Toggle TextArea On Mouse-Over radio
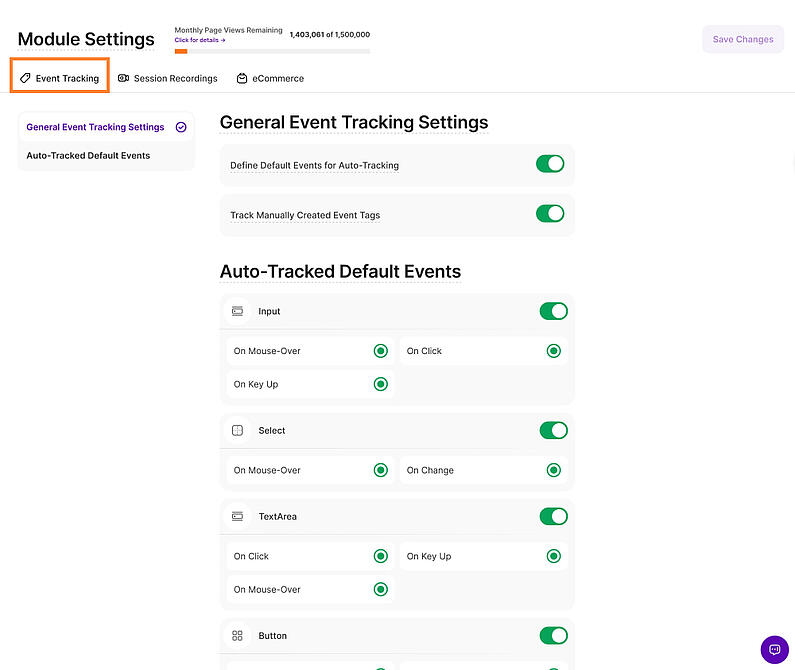 click(381, 589)
